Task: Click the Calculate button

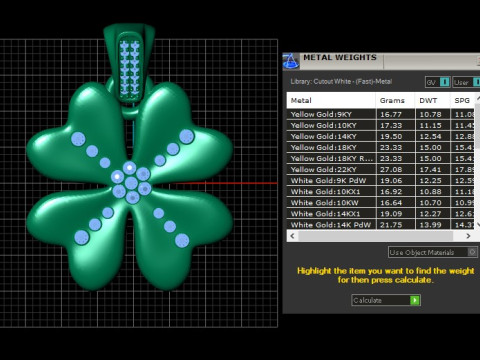Action: pyautogui.click(x=386, y=300)
